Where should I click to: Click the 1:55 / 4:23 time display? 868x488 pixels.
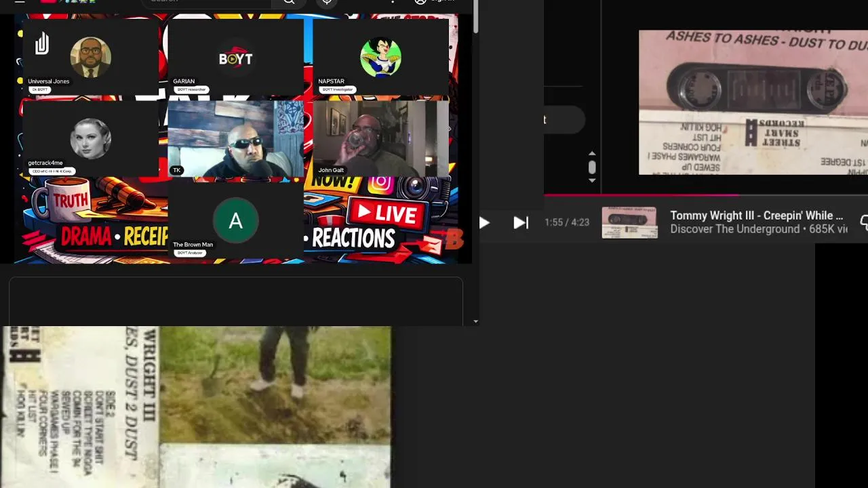(x=567, y=222)
